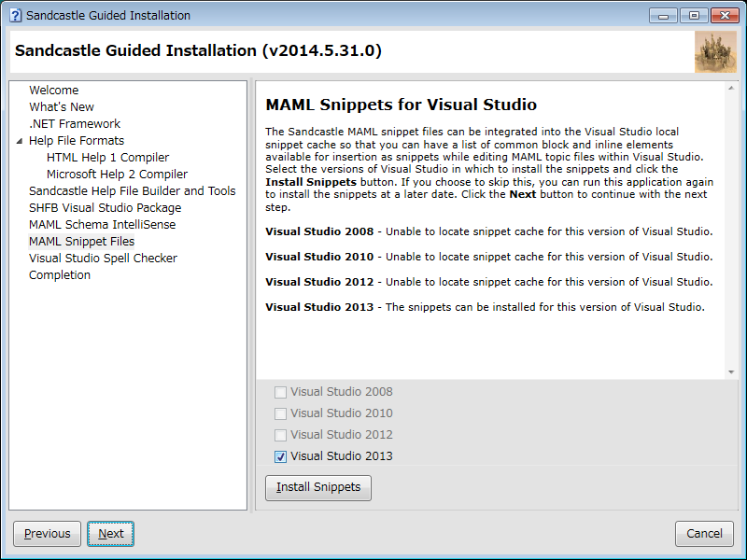Select MAML Snippet Files step
This screenshot has height=560, width=747.
[82, 242]
